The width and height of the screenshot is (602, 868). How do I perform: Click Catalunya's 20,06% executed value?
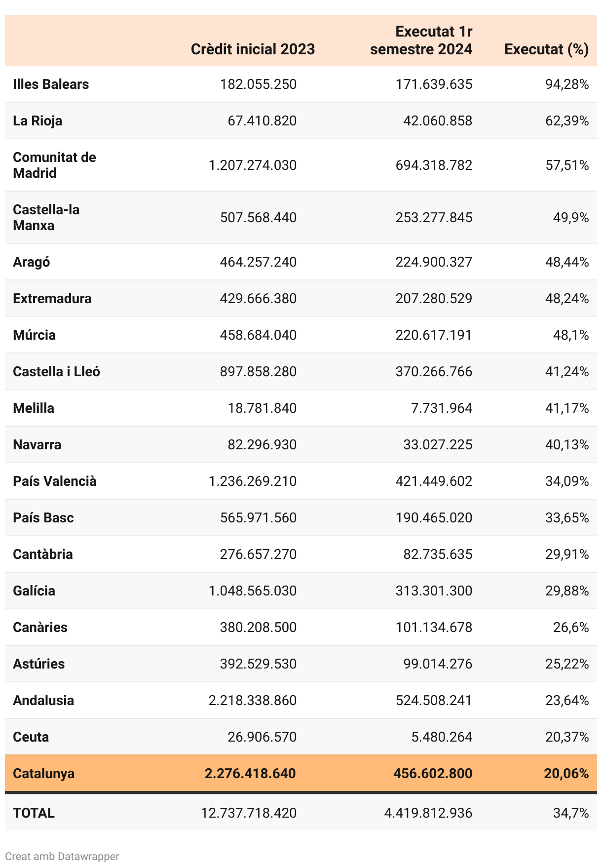coord(566,773)
